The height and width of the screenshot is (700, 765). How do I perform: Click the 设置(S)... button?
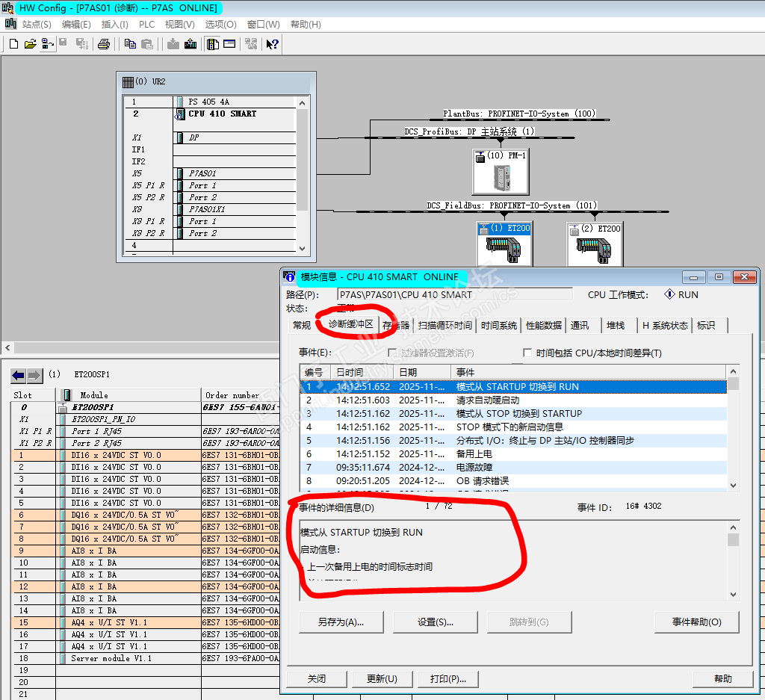click(436, 622)
